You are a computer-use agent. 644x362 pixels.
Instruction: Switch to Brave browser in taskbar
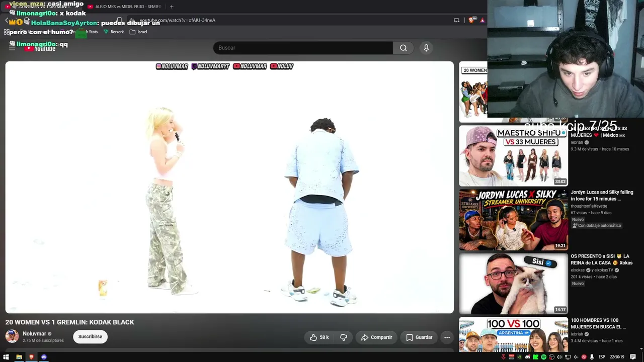click(31, 357)
